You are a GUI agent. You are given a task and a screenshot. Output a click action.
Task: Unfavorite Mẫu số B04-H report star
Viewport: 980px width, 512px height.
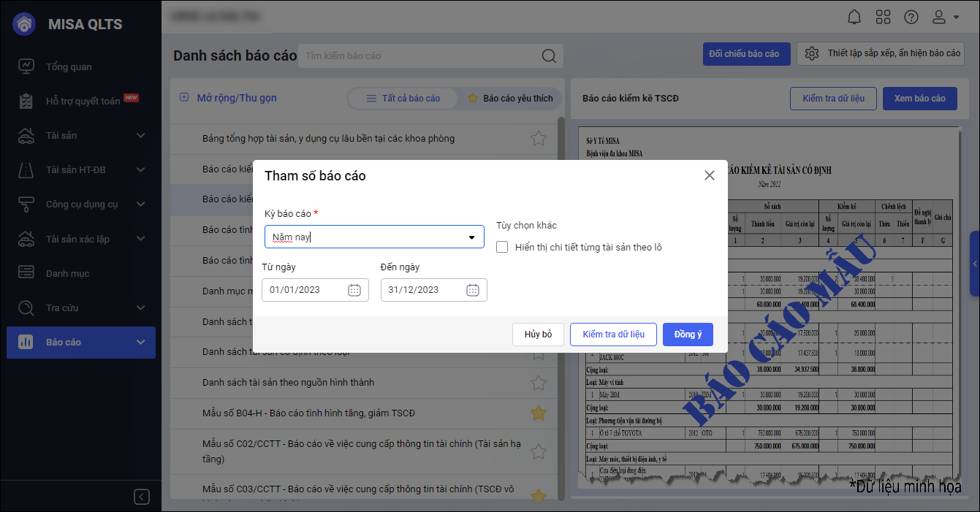point(539,413)
